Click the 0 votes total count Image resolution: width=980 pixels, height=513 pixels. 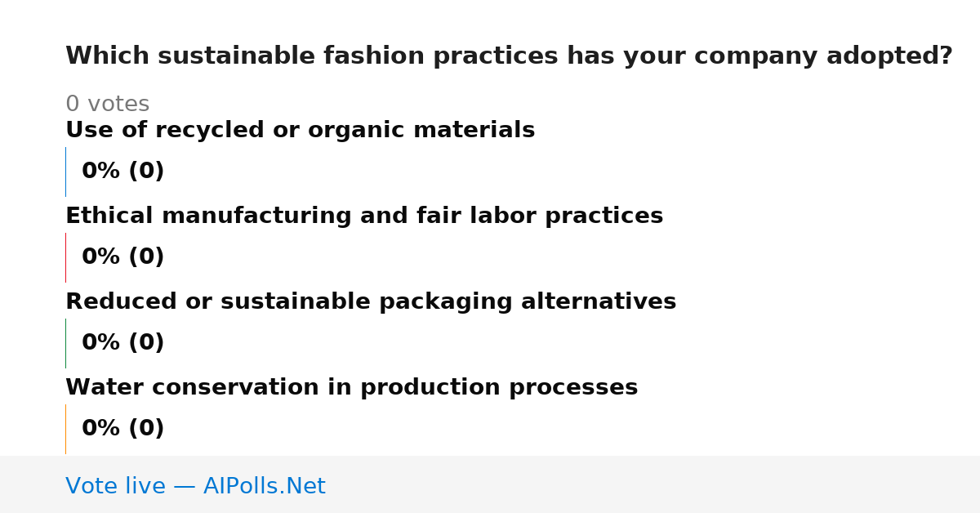coord(107,105)
